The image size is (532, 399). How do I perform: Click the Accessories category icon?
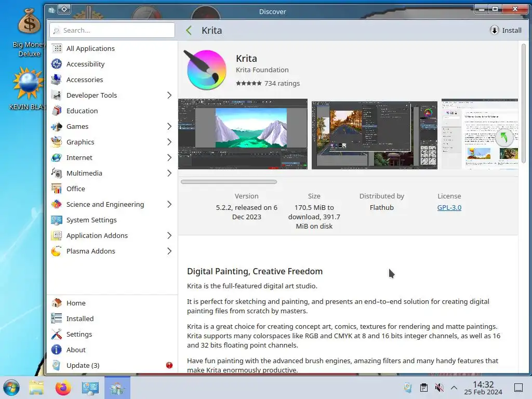point(57,79)
